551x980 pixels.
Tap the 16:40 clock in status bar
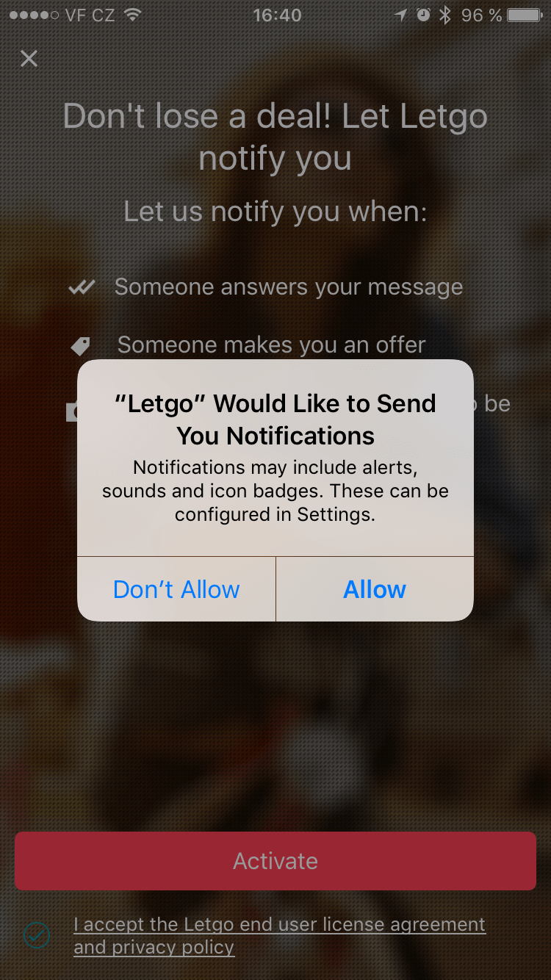277,15
